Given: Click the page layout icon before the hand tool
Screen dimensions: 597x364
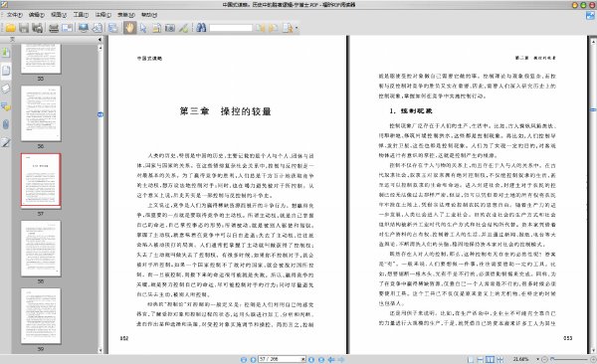Looking at the screenshot, I should coord(113,28).
